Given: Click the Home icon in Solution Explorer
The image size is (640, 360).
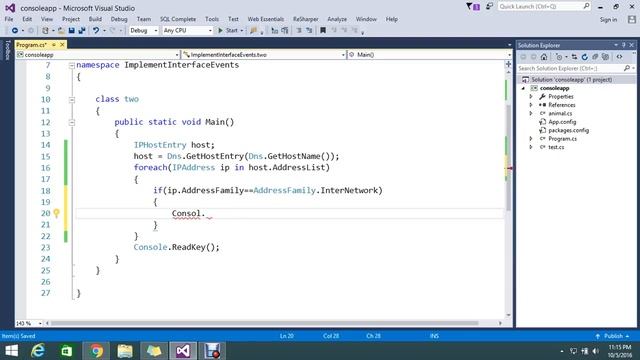Looking at the screenshot, I should [x=544, y=57].
